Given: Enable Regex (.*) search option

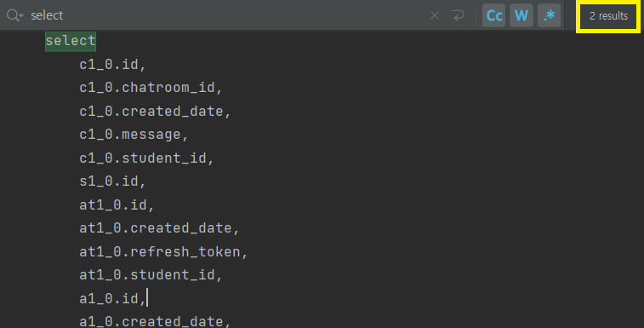Looking at the screenshot, I should tap(549, 15).
